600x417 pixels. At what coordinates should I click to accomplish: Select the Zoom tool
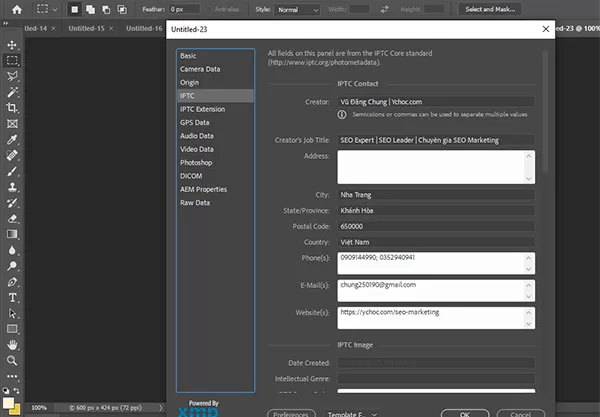[12, 360]
